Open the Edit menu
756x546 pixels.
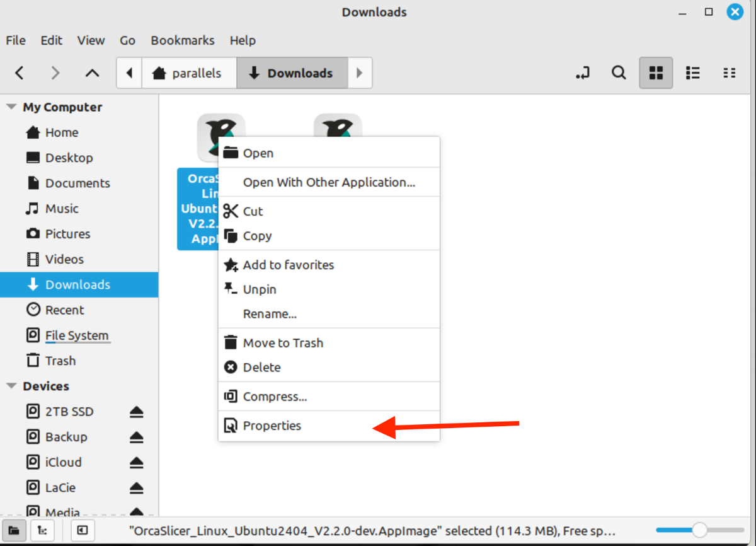pyautogui.click(x=52, y=40)
